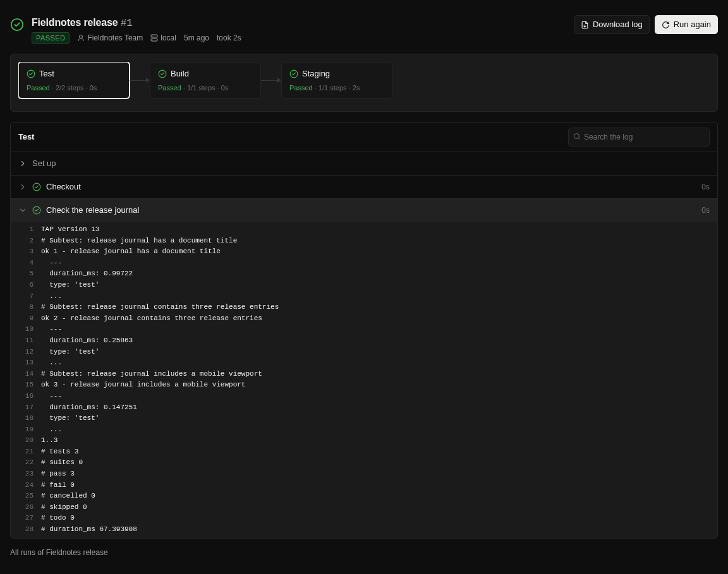Select the Build stage
This screenshot has height=574, width=728.
205,80
